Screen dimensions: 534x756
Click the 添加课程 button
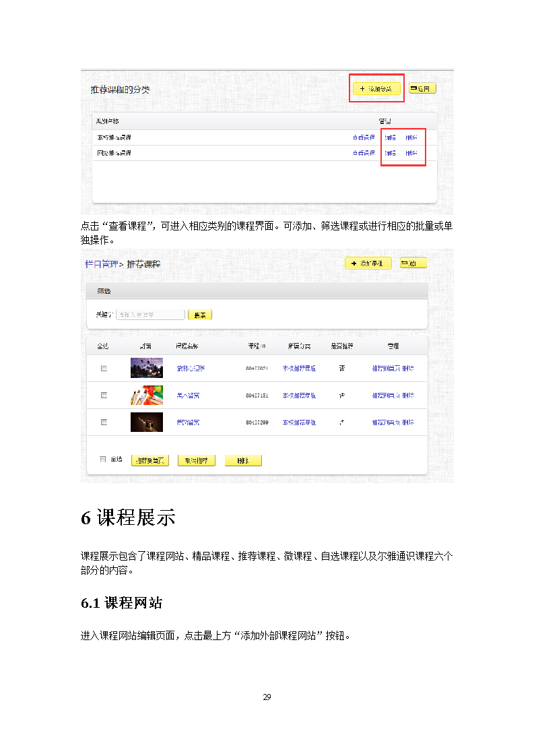click(368, 263)
